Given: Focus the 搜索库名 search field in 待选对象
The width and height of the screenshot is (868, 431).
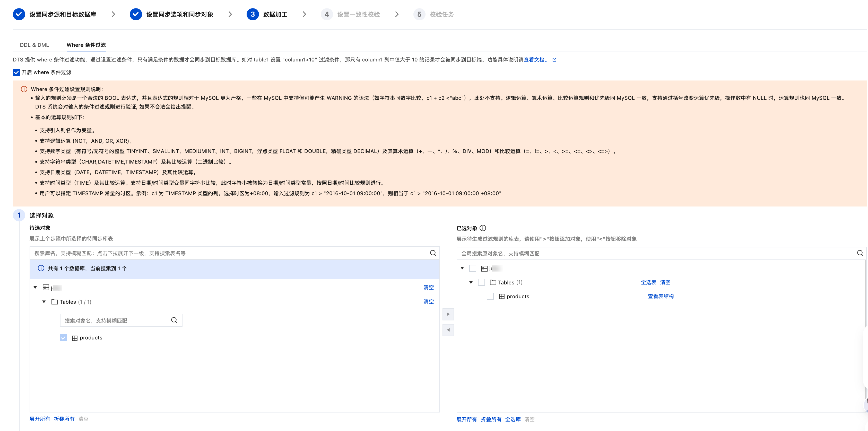Looking at the screenshot, I should 235,253.
